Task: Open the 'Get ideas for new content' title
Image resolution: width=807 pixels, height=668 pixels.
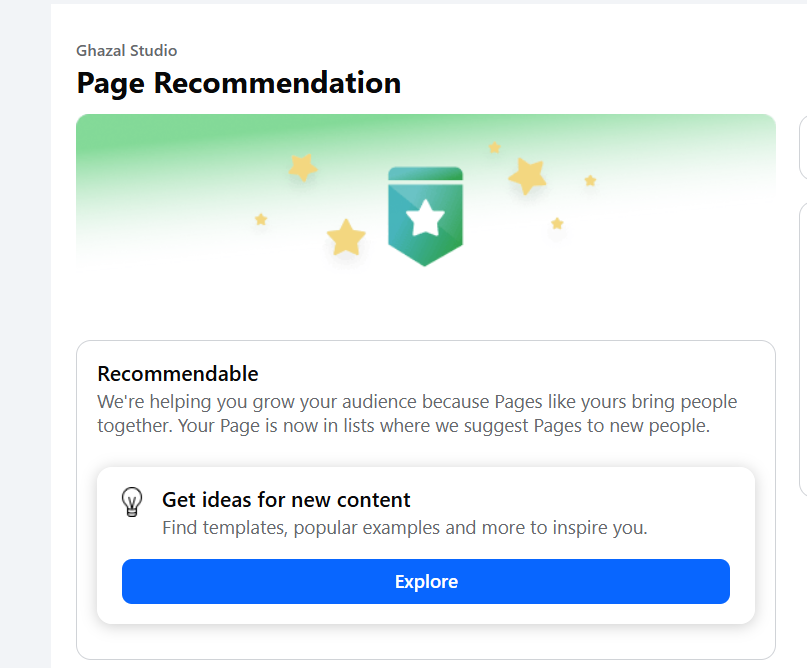Action: click(286, 500)
